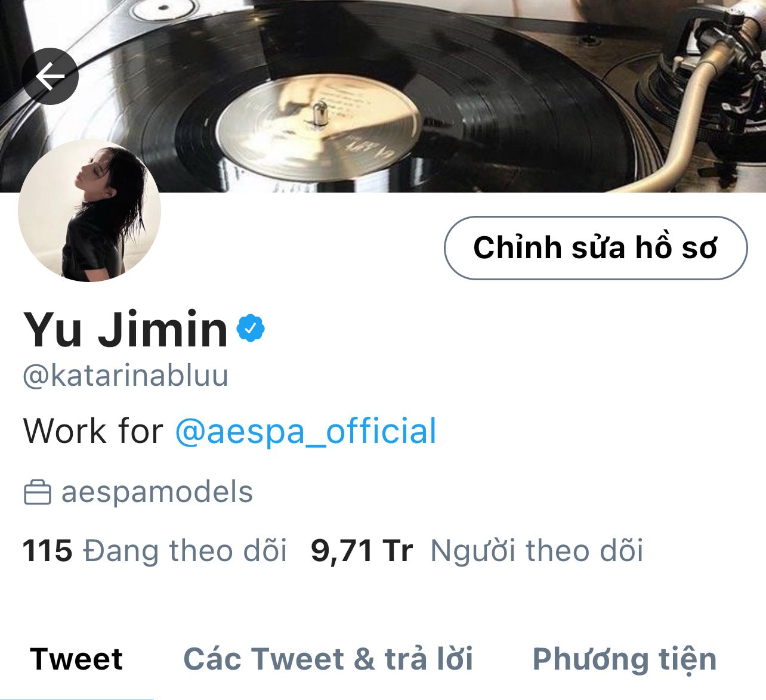Open the Đang theo dõi list
The image size is (766, 700).
(x=186, y=550)
